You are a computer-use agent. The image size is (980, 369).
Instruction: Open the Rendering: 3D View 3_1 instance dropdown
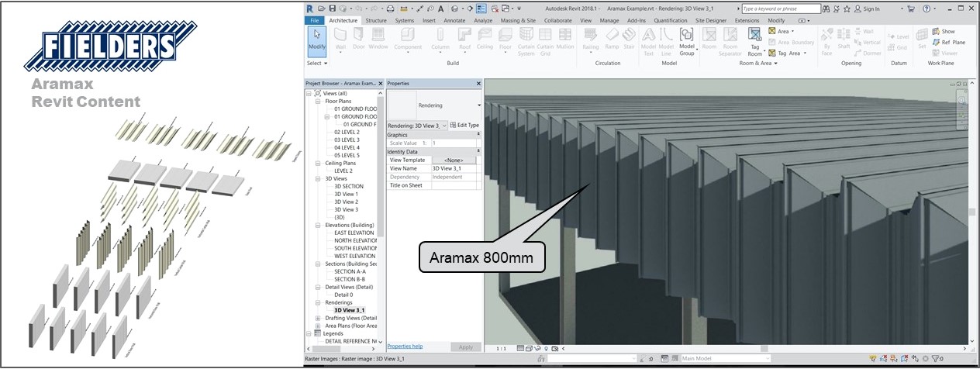point(417,125)
